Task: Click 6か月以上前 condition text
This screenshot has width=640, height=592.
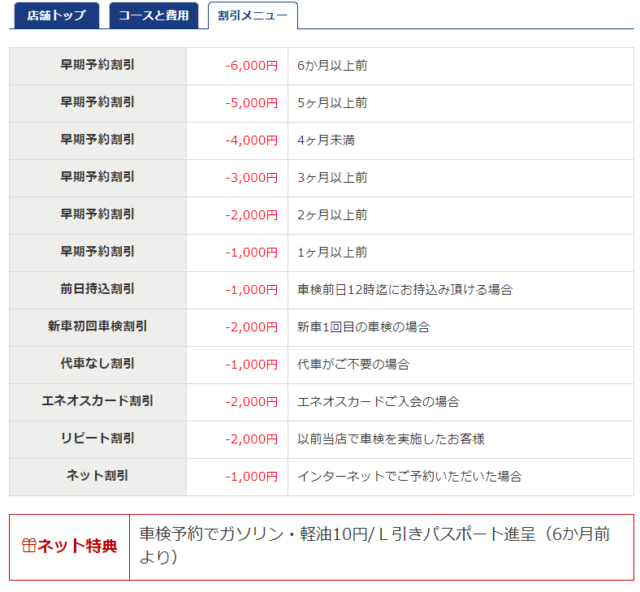Action: tap(332, 66)
